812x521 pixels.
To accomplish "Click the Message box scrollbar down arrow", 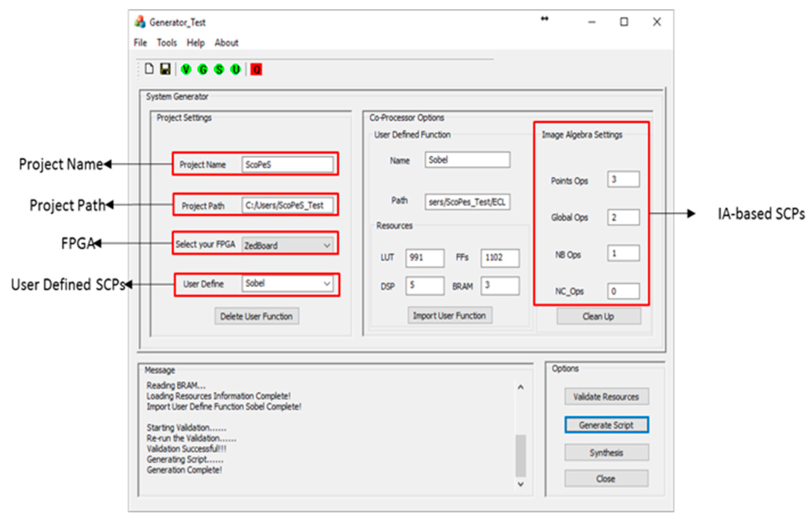I will (520, 484).
